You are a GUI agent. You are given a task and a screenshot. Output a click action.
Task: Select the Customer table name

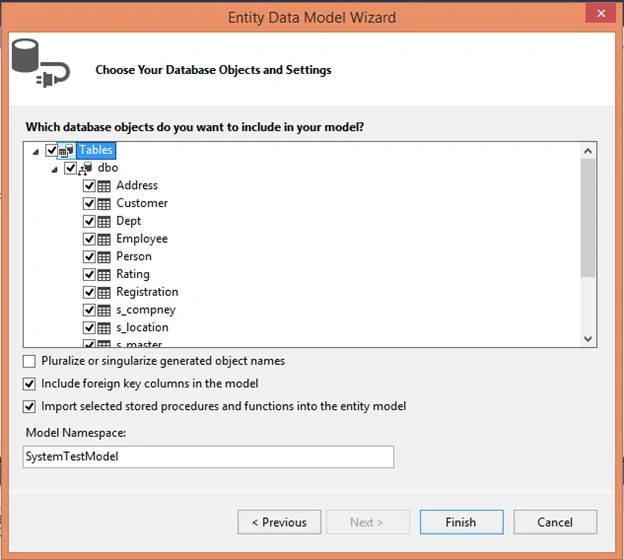(142, 203)
